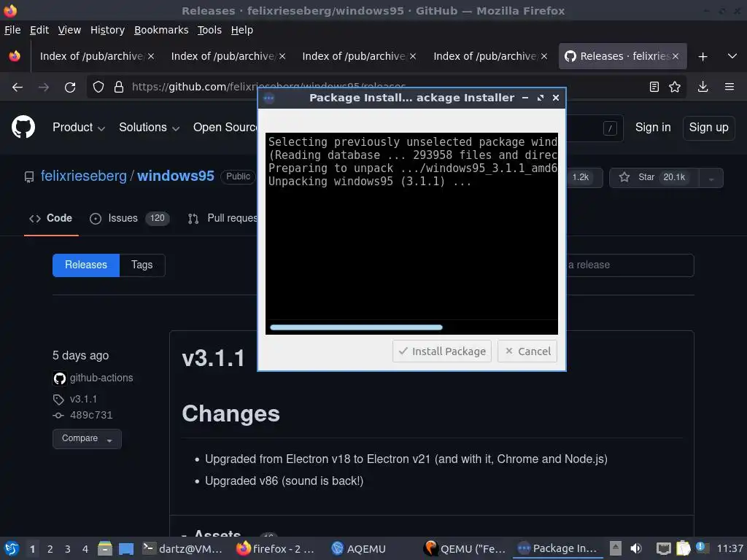
Task: Switch to dartz@VM terminal taskbar entry
Action: (x=183, y=549)
